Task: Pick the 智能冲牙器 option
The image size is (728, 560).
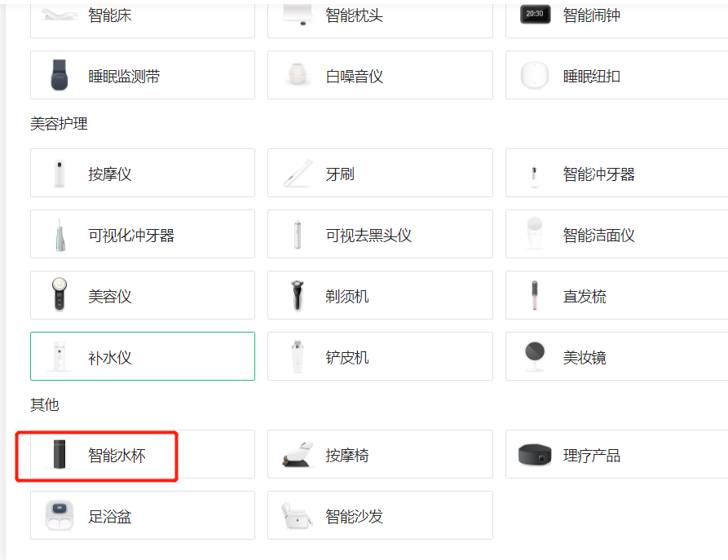Action: click(x=615, y=173)
